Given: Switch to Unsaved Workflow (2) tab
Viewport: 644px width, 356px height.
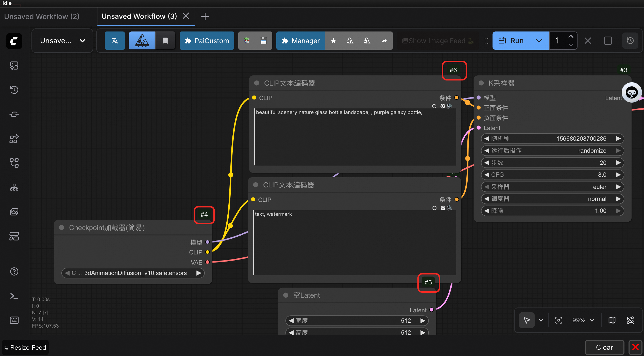Looking at the screenshot, I should tap(42, 17).
